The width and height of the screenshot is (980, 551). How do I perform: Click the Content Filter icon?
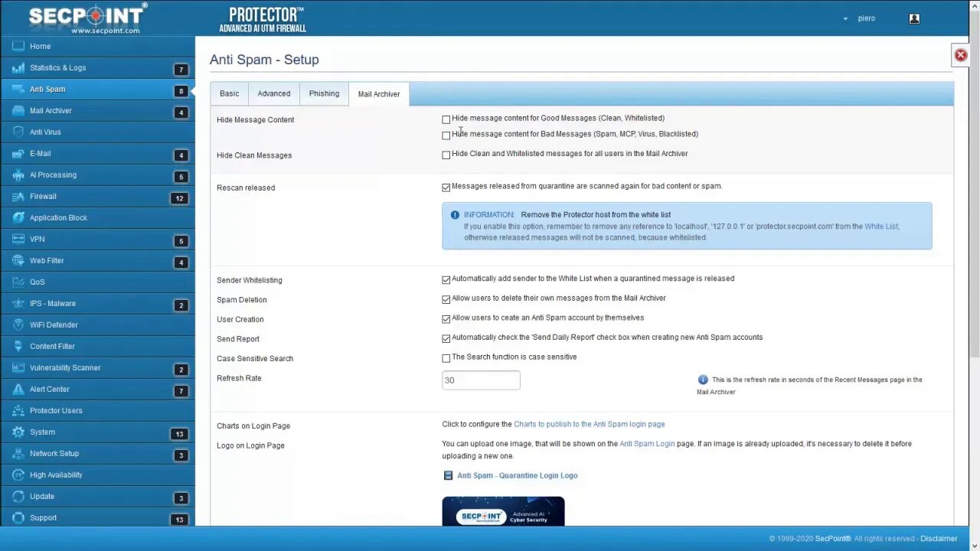tap(18, 346)
